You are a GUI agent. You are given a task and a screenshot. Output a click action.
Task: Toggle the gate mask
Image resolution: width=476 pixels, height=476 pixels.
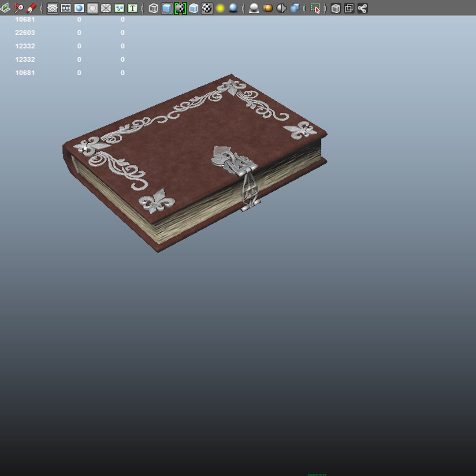pos(93,8)
